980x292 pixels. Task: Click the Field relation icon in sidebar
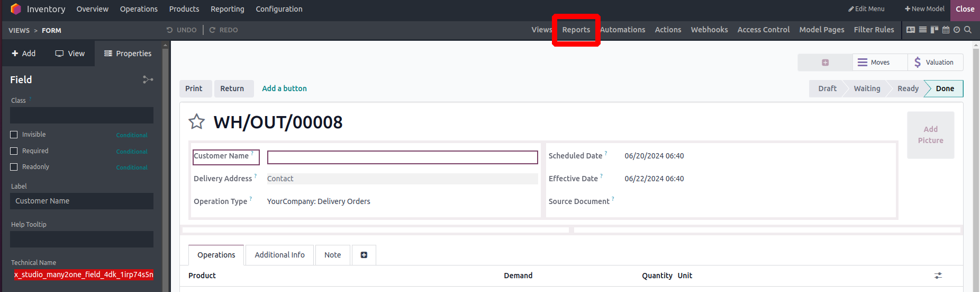(x=148, y=79)
